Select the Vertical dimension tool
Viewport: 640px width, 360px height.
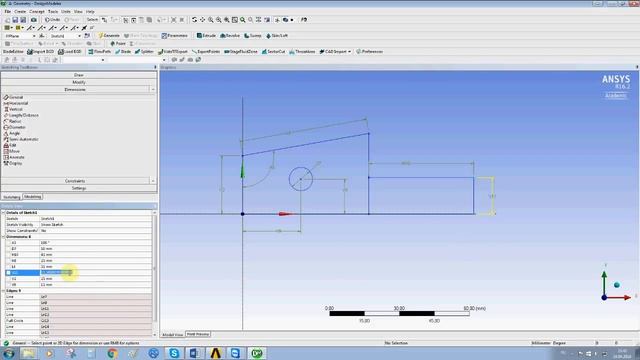[13, 109]
